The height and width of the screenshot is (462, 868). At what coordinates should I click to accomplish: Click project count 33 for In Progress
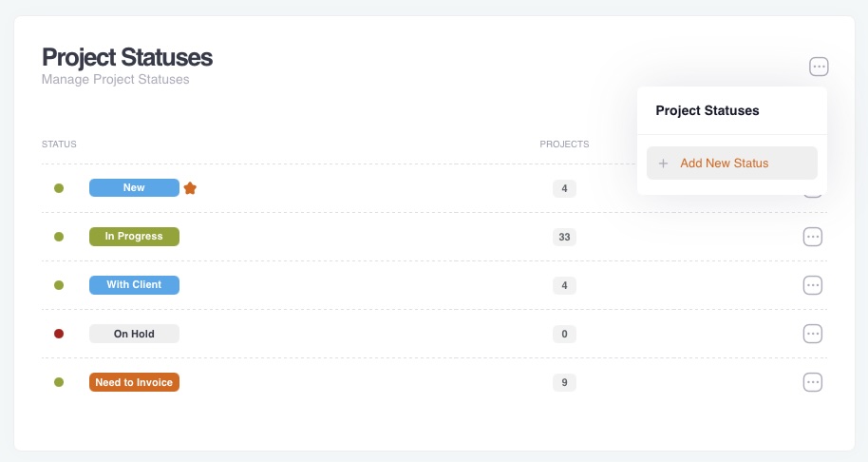pos(564,237)
